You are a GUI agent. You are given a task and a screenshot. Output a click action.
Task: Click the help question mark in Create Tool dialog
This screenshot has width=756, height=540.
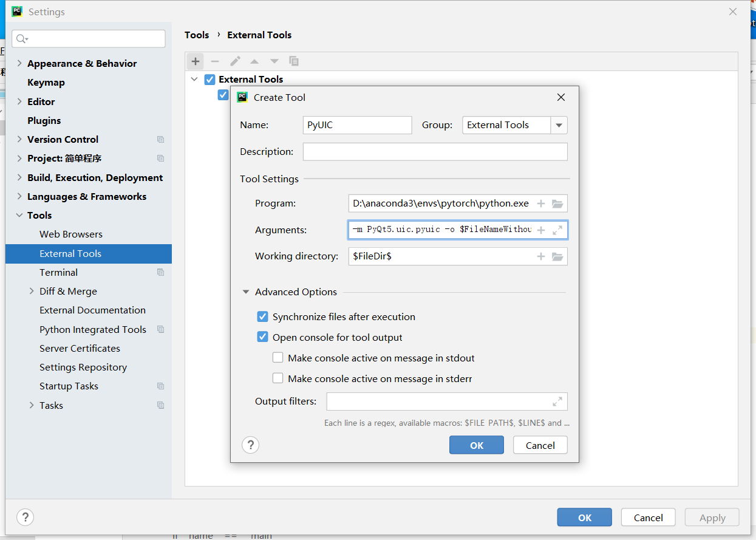tap(250, 445)
